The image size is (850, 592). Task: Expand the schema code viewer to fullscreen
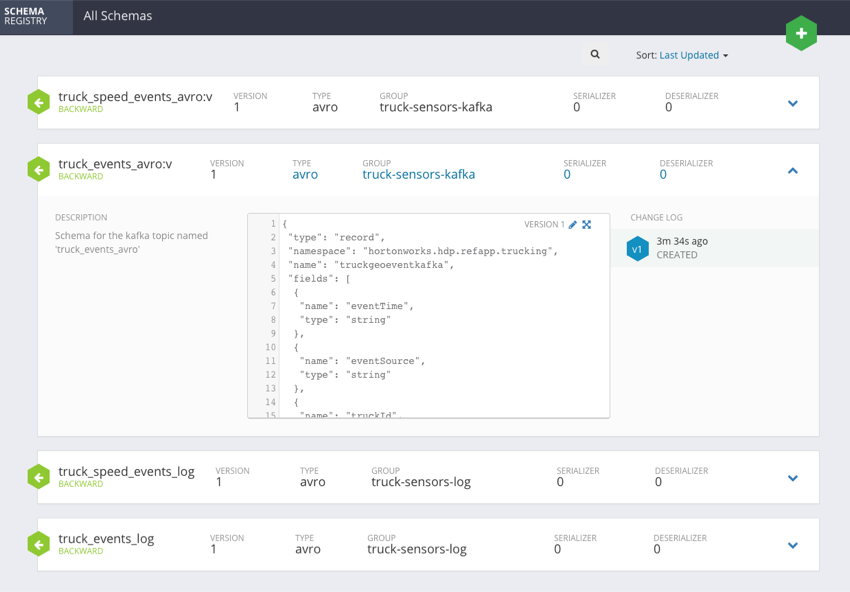588,225
